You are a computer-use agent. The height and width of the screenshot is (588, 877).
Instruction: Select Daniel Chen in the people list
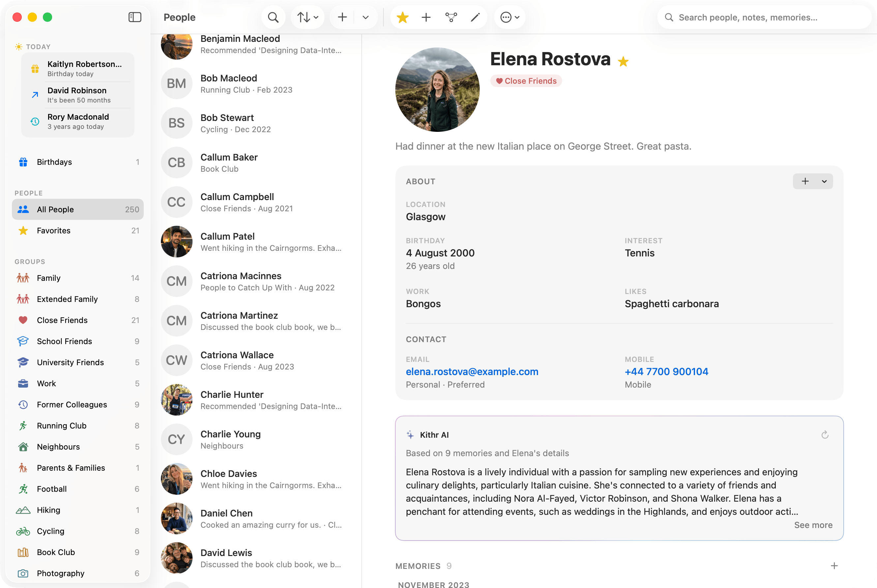coord(256,519)
